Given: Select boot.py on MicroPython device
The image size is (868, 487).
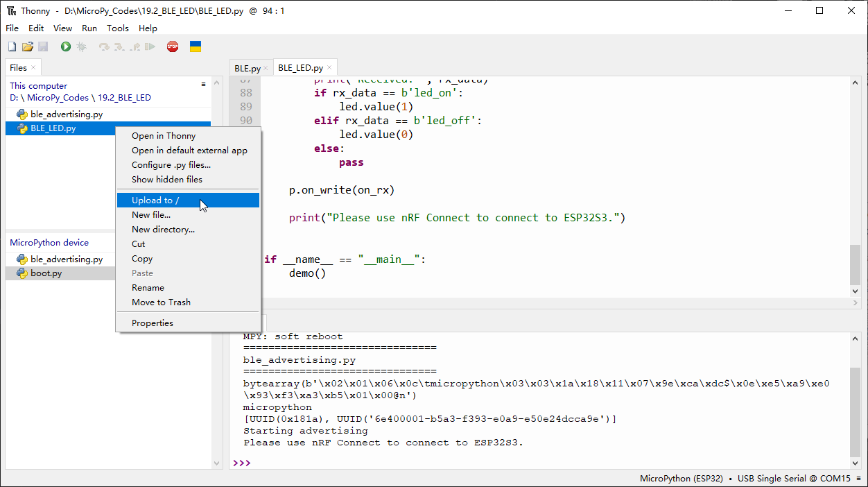Looking at the screenshot, I should pos(46,273).
